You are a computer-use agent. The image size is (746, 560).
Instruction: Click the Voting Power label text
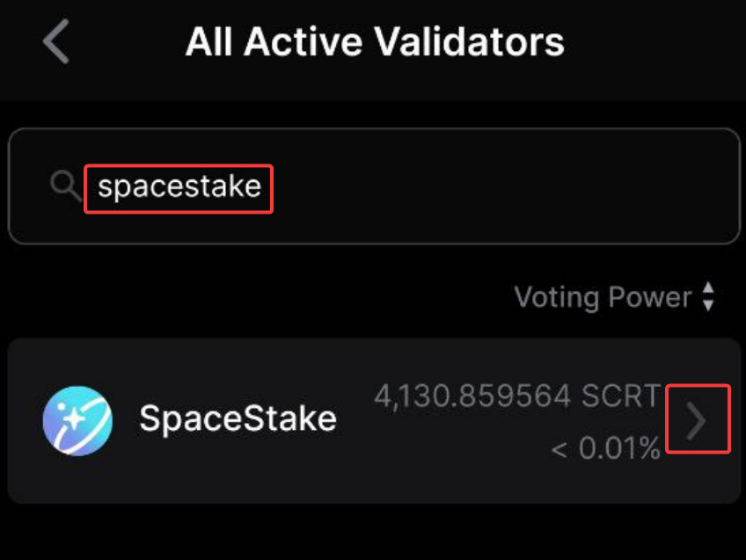603,297
